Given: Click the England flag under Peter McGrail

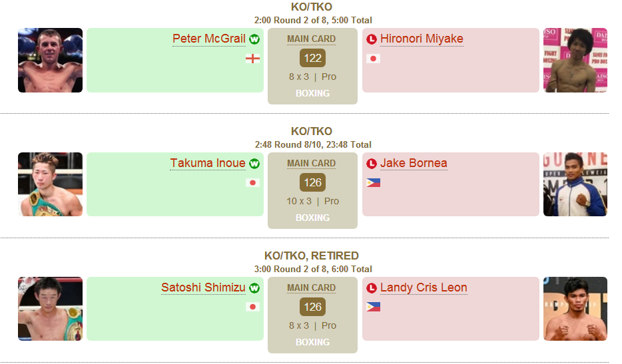Looking at the screenshot, I should pyautogui.click(x=252, y=59).
